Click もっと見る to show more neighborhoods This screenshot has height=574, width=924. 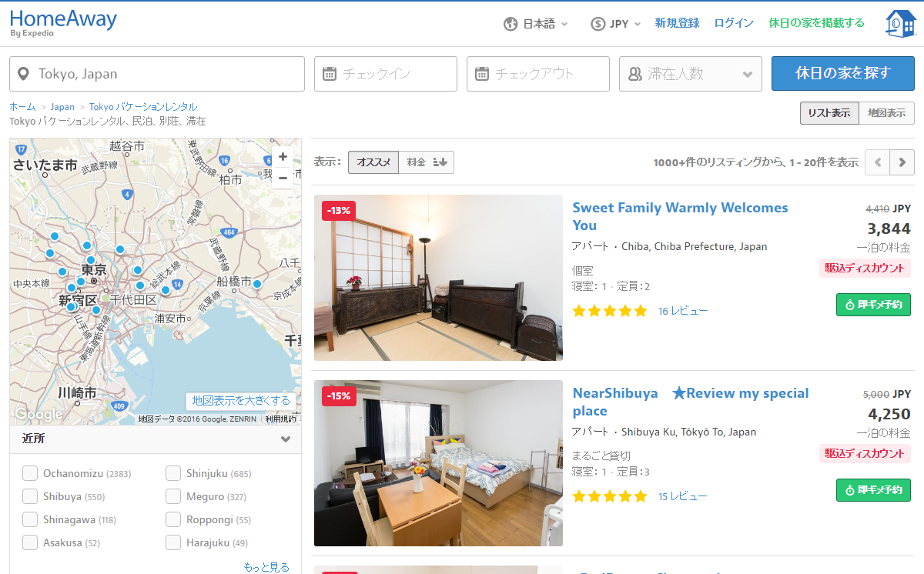coord(266,567)
